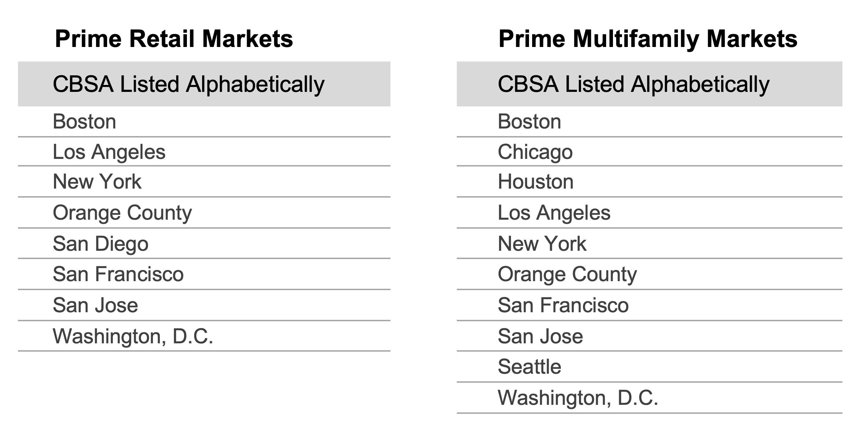
Task: Select the multifamily CBSA Listed Alphabetically header
Action: coord(650,84)
